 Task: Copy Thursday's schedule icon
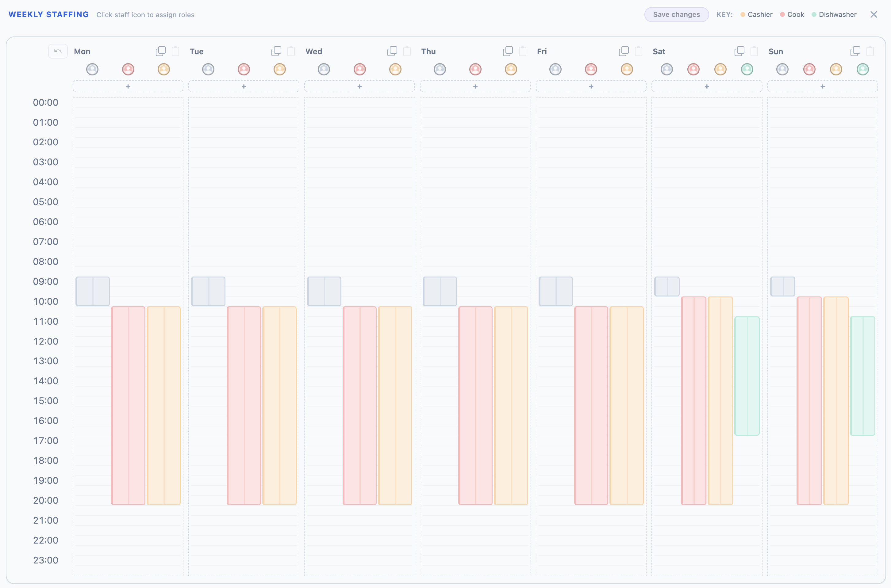508,51
